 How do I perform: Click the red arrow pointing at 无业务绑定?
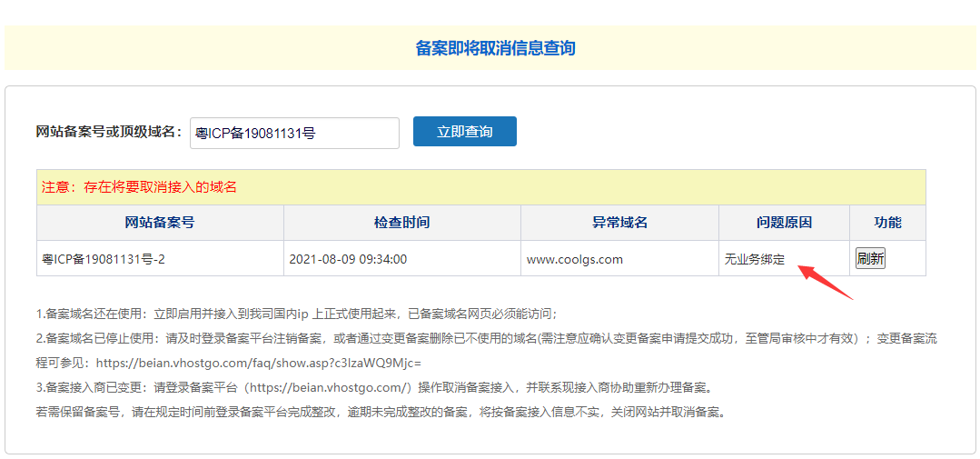(826, 280)
